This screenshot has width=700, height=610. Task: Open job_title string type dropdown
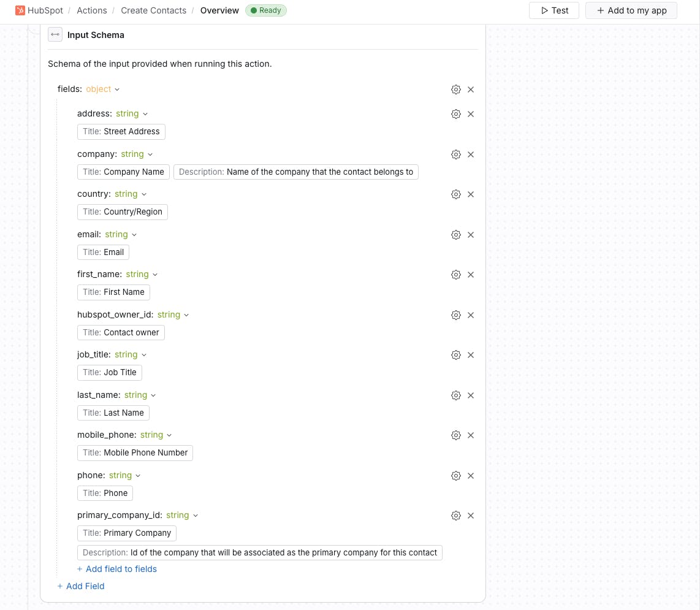[131, 355]
